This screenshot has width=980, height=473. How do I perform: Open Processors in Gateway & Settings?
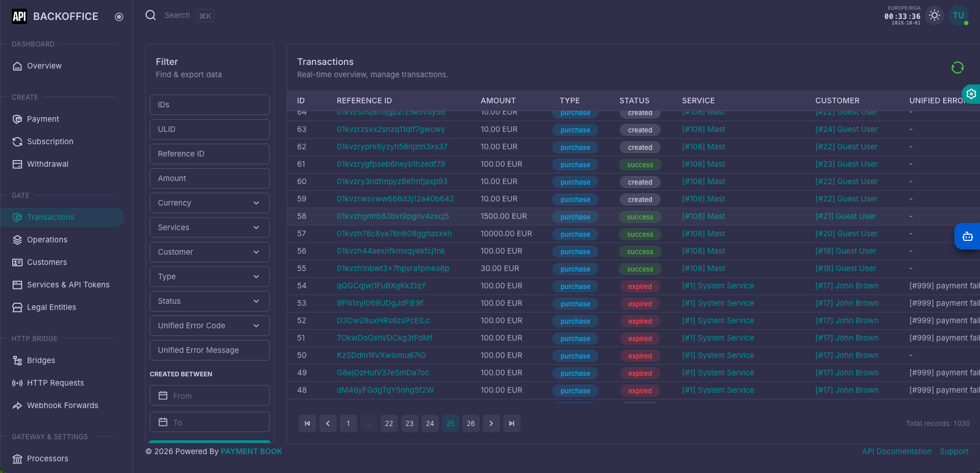click(x=62, y=459)
